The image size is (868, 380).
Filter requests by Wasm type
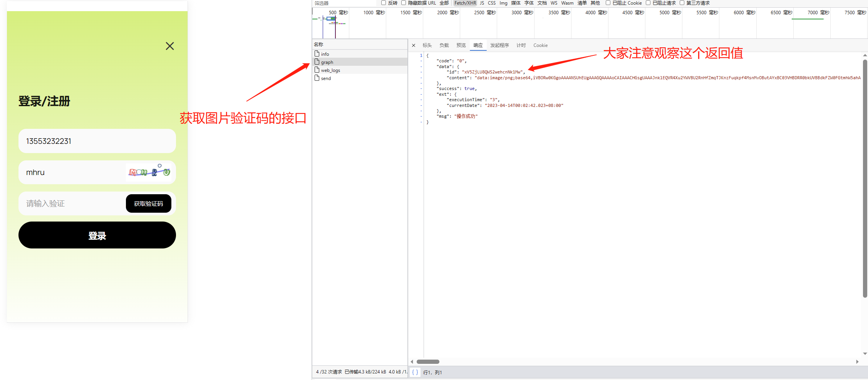[x=567, y=3]
